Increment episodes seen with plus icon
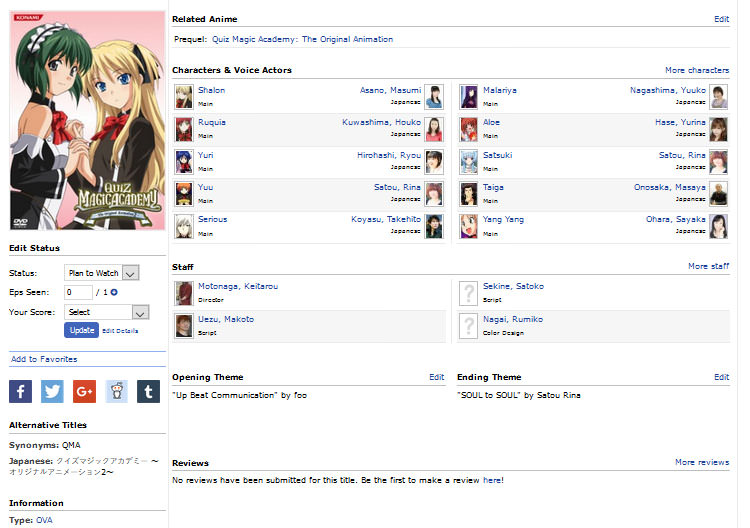750x528 pixels. click(x=114, y=292)
